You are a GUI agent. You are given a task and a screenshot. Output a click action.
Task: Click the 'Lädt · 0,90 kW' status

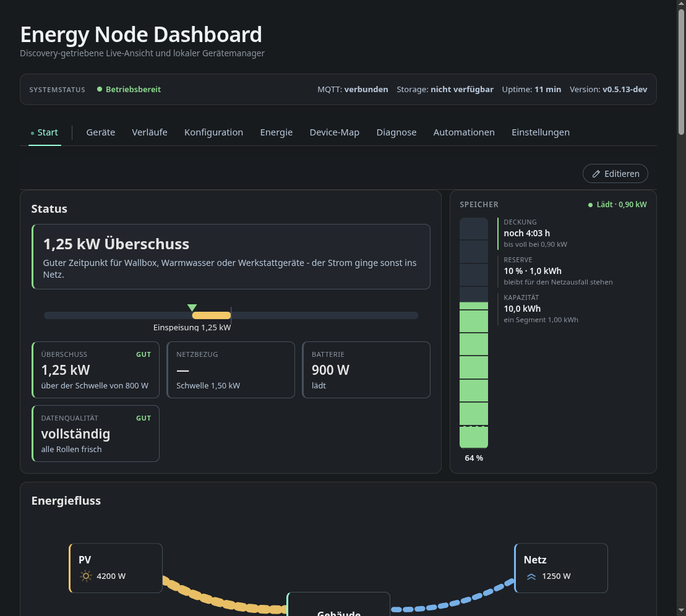pos(617,204)
